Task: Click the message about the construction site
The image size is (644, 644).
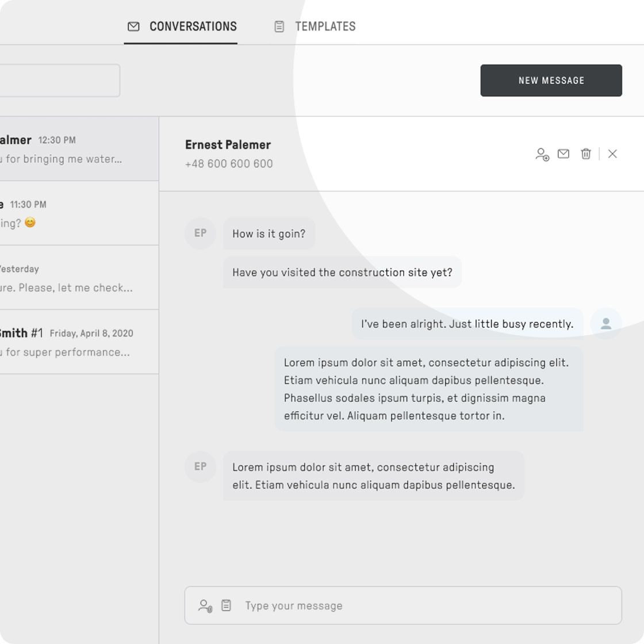Action: coord(342,273)
